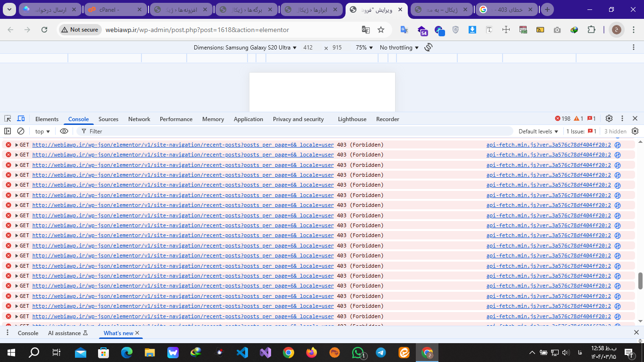644x362 pixels.
Task: Switch to the Network tab
Action: [x=139, y=119]
